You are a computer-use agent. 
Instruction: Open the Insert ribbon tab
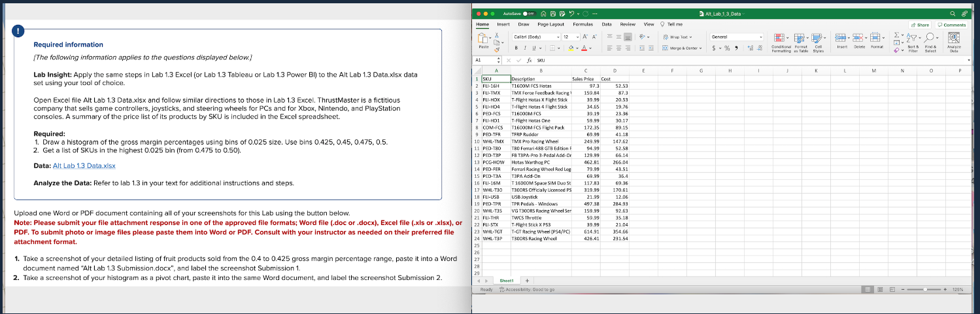[503, 24]
